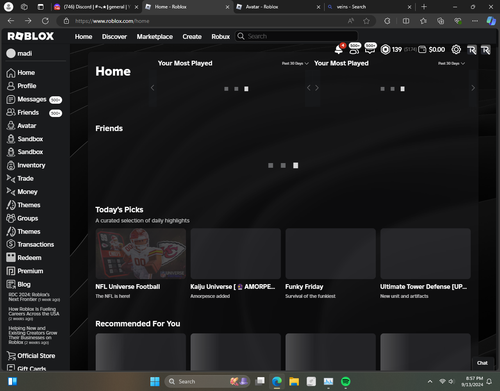
Task: Open a new browser tab
Action: pos(424,7)
